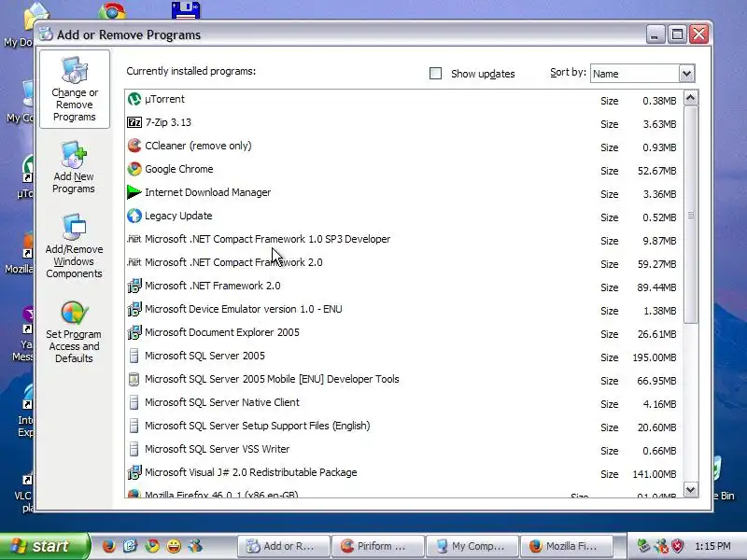This screenshot has width=747, height=560.
Task: Click the program list scroll up arrow
Action: coord(691,98)
